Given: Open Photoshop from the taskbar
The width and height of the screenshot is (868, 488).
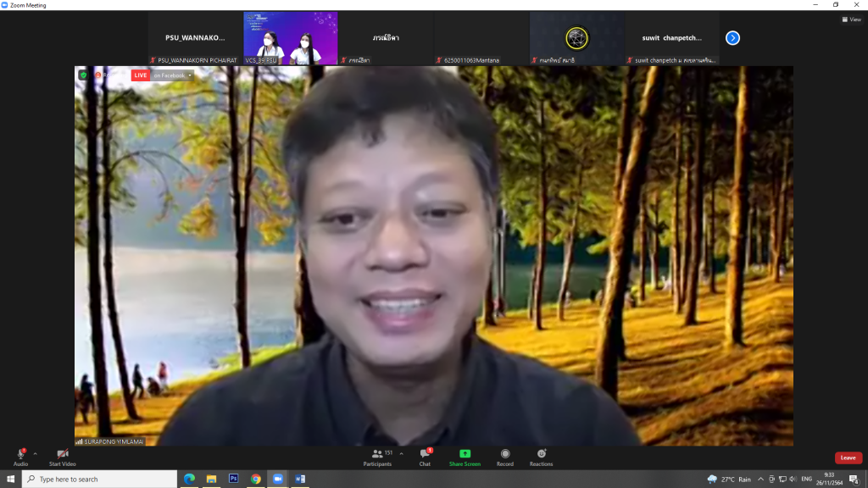Looking at the screenshot, I should 233,479.
